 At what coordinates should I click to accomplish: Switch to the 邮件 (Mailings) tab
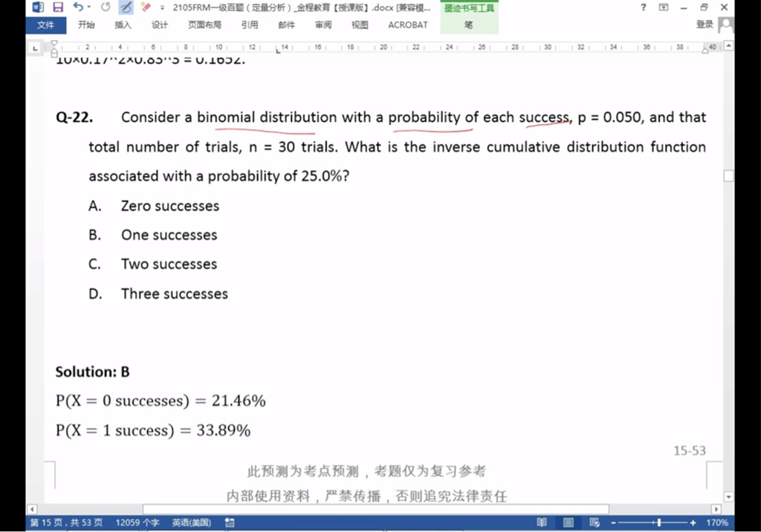[286, 25]
